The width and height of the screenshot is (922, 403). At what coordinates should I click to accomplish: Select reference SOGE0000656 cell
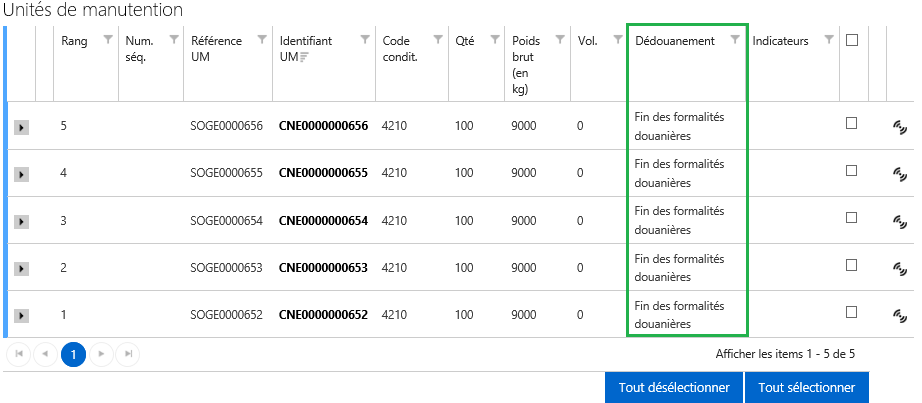pyautogui.click(x=226, y=126)
